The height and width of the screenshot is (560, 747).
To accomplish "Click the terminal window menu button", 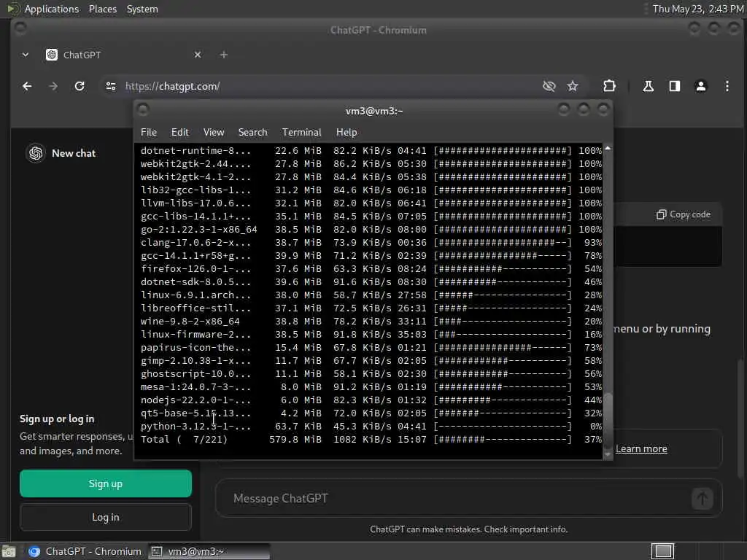I will [143, 110].
